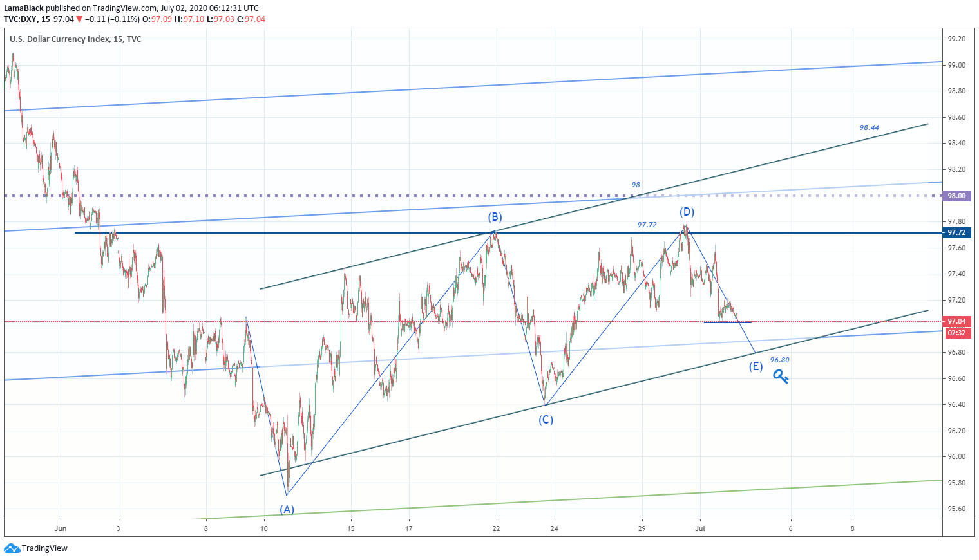
Task: Click the 95.60 price scale value
Action: (956, 509)
